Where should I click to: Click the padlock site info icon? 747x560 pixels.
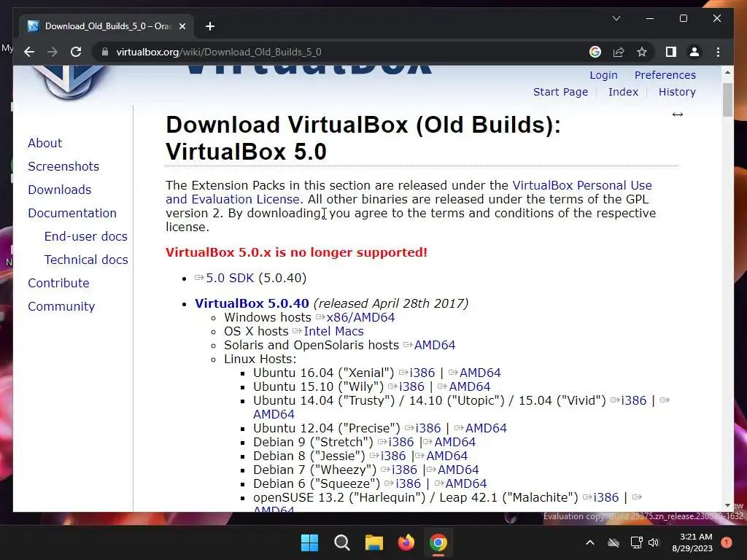pos(105,52)
